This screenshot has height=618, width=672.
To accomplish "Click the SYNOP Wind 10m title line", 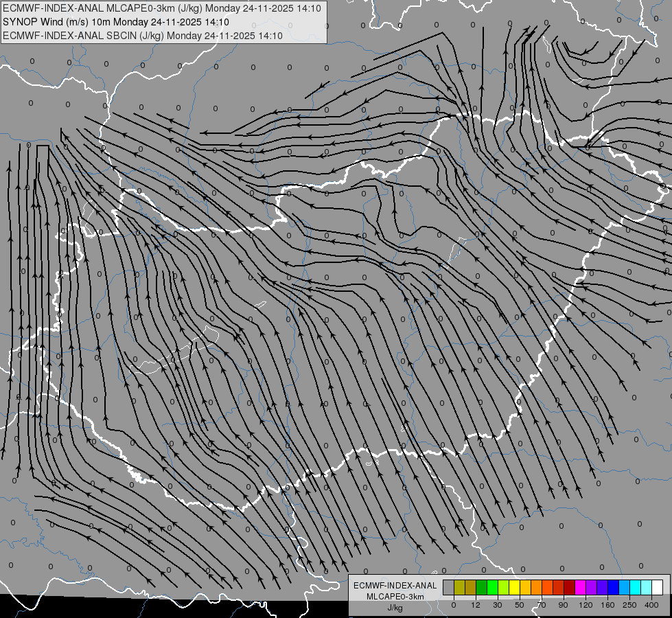I will pos(116,22).
